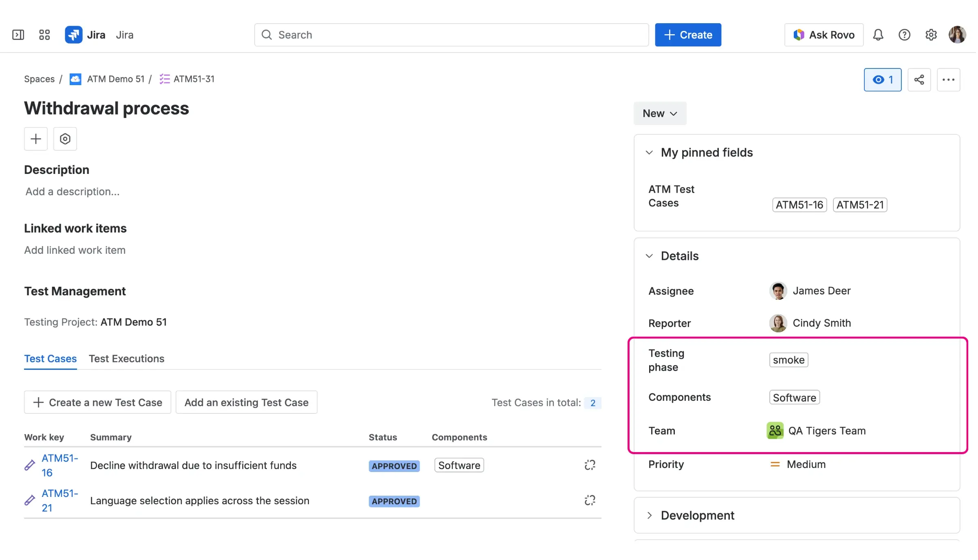This screenshot has height=560, width=978.
Task: Open sync icon on Language selection test case
Action: pos(590,500)
